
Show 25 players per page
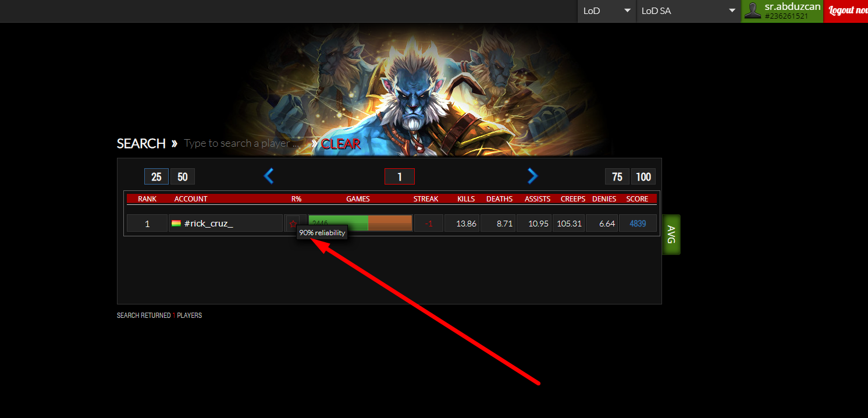(156, 176)
